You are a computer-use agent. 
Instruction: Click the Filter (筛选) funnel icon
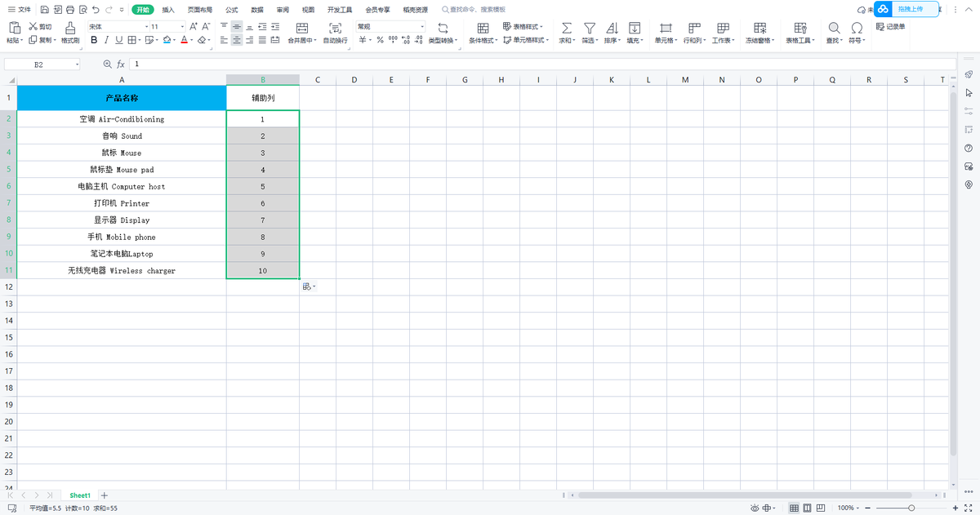point(589,28)
